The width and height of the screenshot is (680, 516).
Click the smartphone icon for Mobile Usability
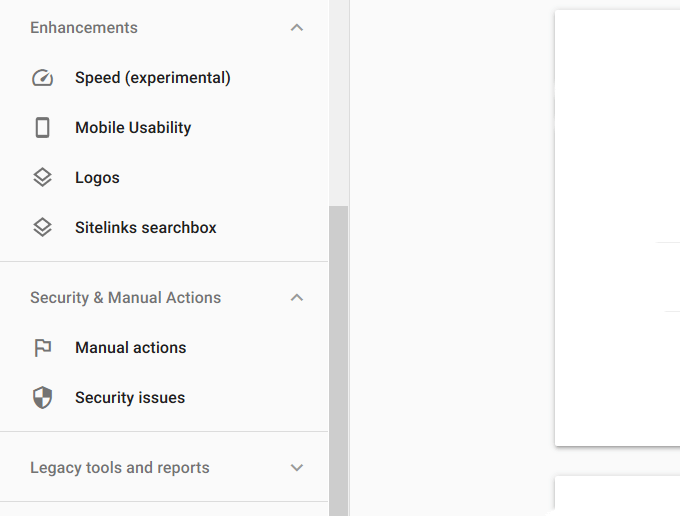42,128
